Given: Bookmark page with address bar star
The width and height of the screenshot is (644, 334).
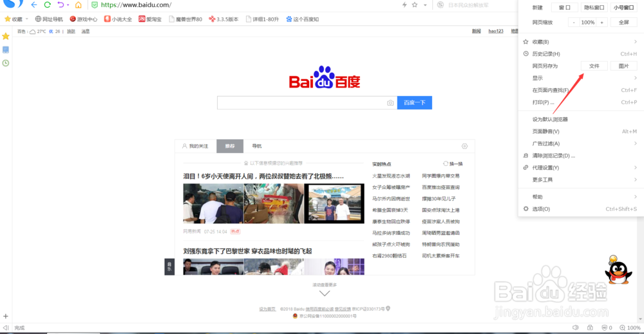Looking at the screenshot, I should [x=415, y=5].
